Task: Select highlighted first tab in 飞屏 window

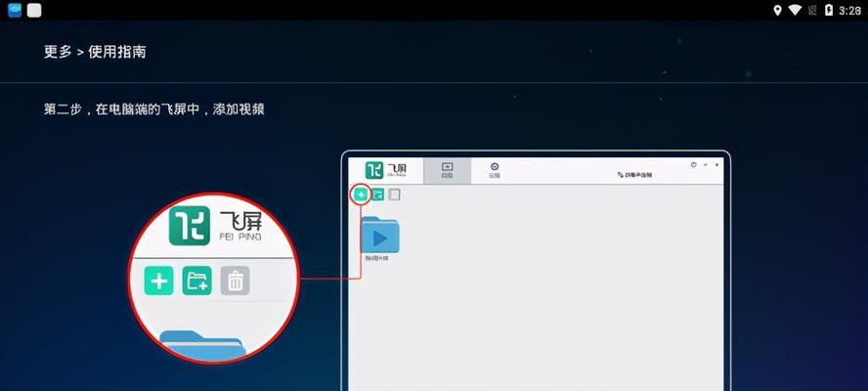Action: pos(448,171)
